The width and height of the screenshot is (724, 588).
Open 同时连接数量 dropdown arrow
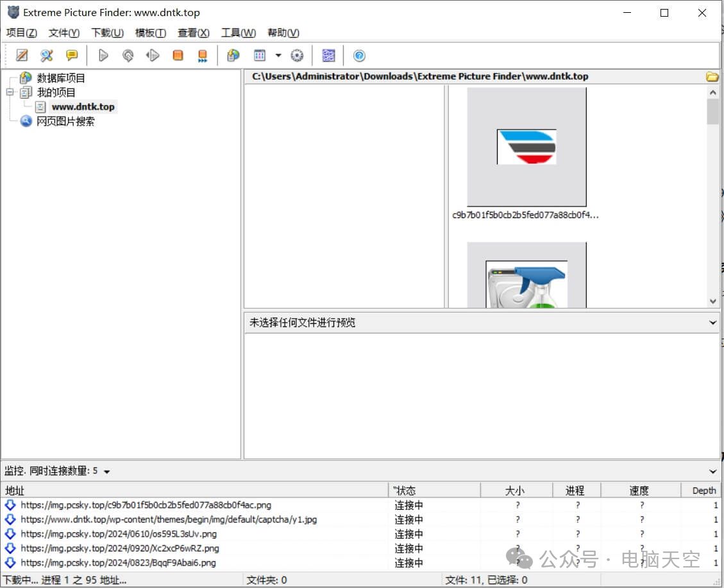106,472
